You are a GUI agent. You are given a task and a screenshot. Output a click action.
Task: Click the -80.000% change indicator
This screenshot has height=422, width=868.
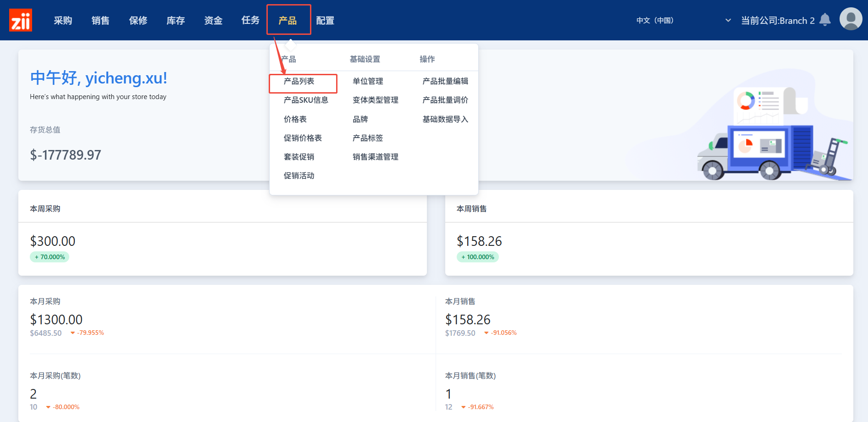[63, 407]
